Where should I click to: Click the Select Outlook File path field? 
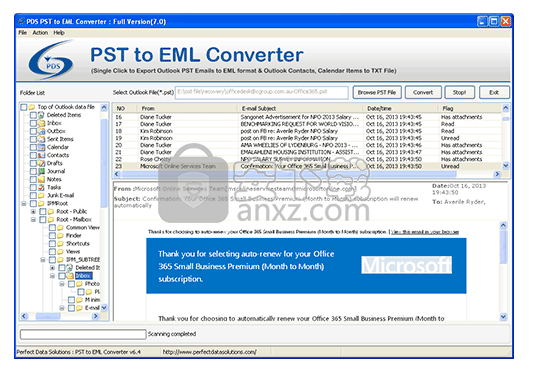(x=262, y=92)
